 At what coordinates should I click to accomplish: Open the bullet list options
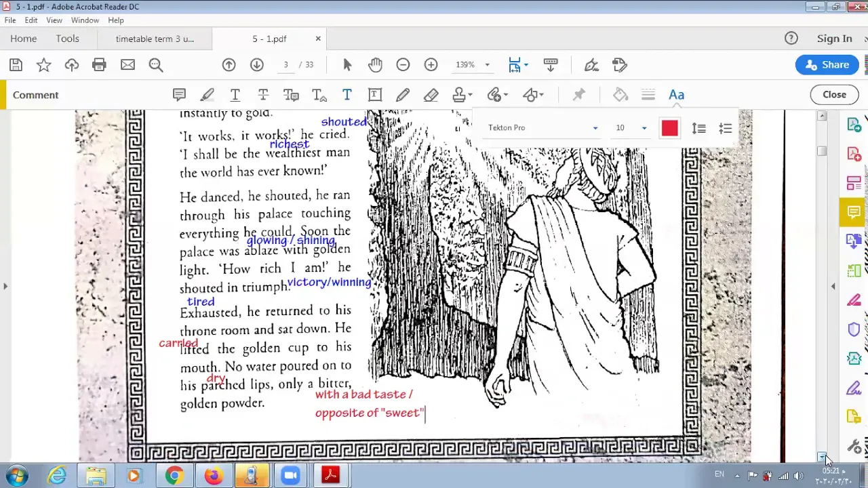click(x=726, y=128)
